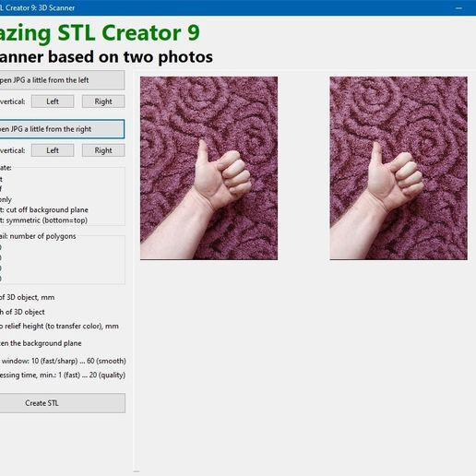Click the 'window: 10 (fast/sharp) ... 60 (smooth)' label
This screenshot has width=476, height=476.
[x=63, y=361]
